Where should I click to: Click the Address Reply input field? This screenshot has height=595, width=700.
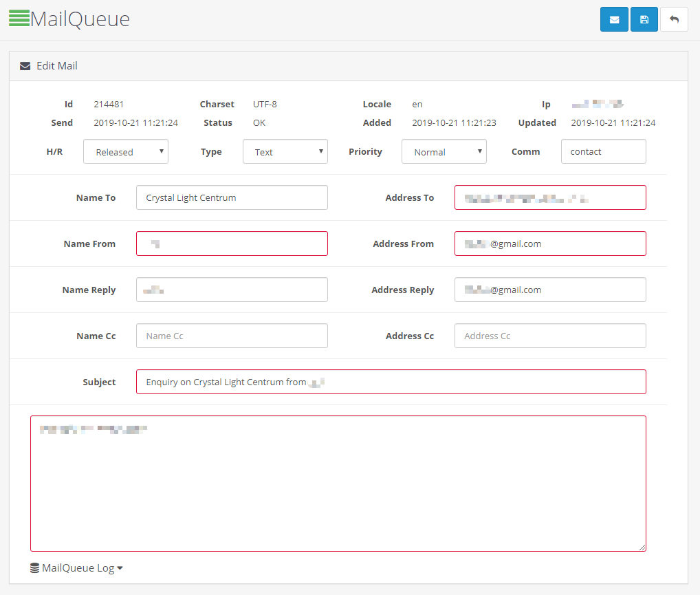pos(550,290)
